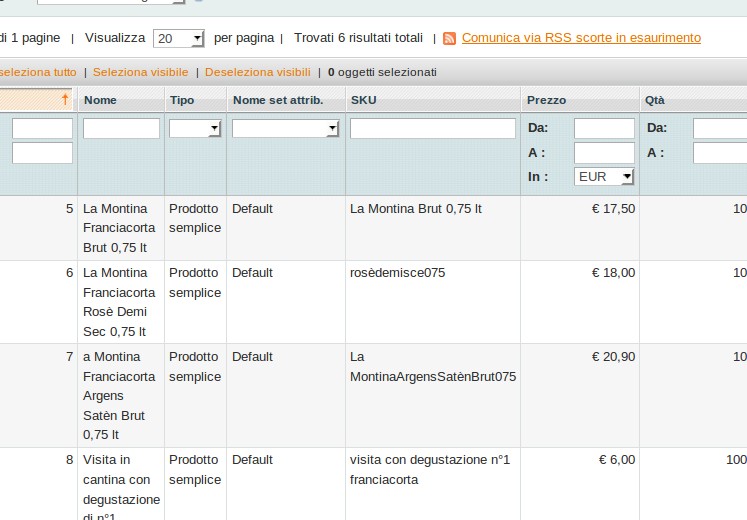This screenshot has width=747, height=520.
Task: Click ID cell 5
Action: coord(70,209)
